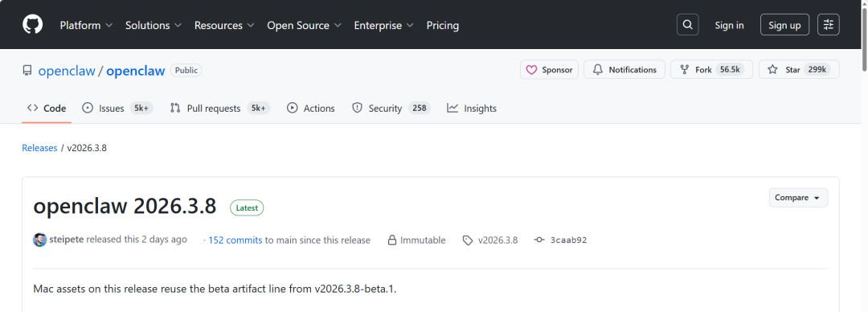The width and height of the screenshot is (868, 312).
Task: Switch to the Code tab
Action: (47, 108)
